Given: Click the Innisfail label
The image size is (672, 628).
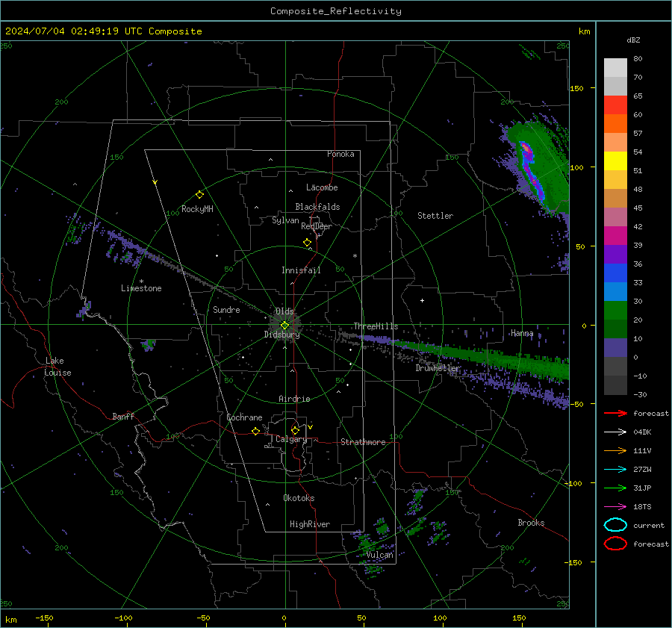Looking at the screenshot, I should point(301,270).
